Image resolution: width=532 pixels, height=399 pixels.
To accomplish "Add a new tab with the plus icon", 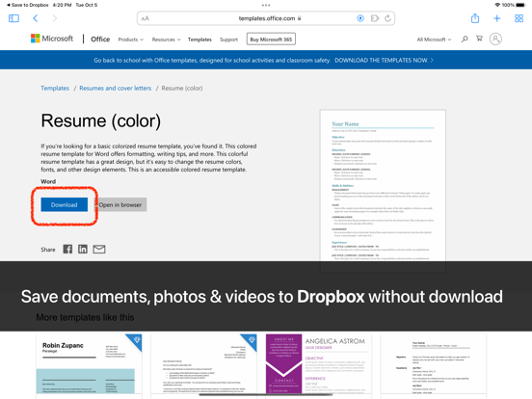I will tap(496, 18).
